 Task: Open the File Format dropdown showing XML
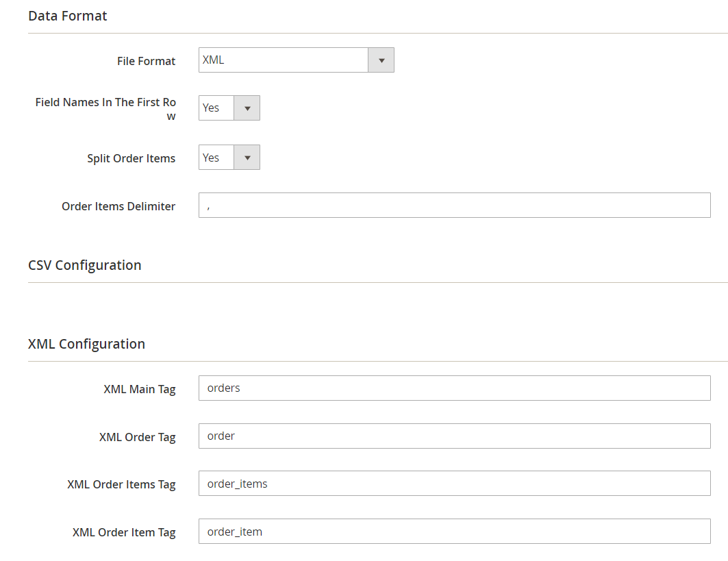click(297, 60)
